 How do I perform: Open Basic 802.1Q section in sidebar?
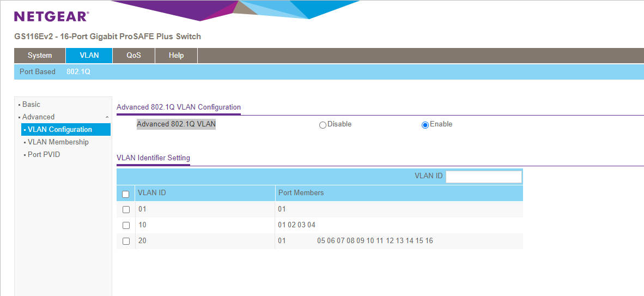(x=31, y=104)
